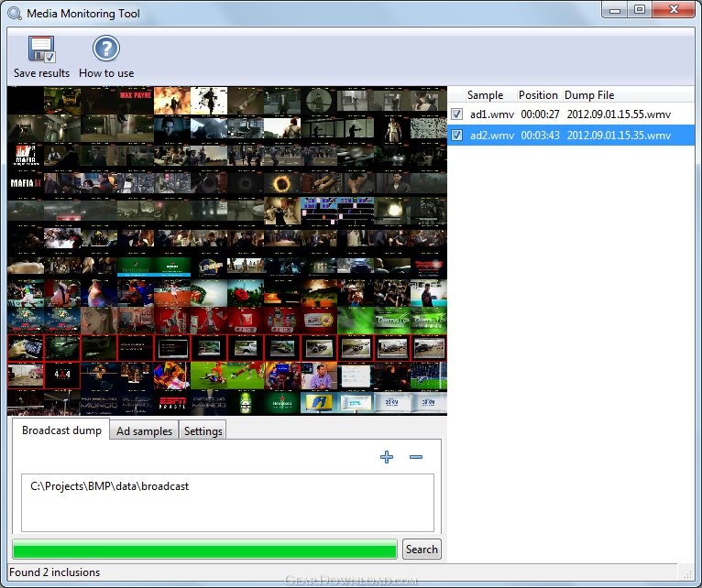Click the plus icon to add broadcast folder
The height and width of the screenshot is (588, 702).
click(x=387, y=457)
